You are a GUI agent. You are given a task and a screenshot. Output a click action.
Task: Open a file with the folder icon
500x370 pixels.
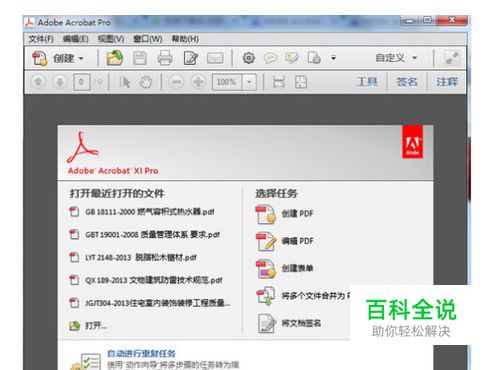pos(115,58)
